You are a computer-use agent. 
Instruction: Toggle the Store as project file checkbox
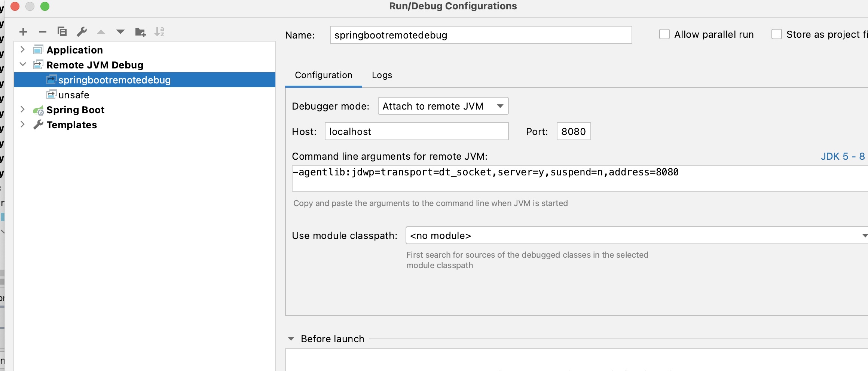(777, 34)
